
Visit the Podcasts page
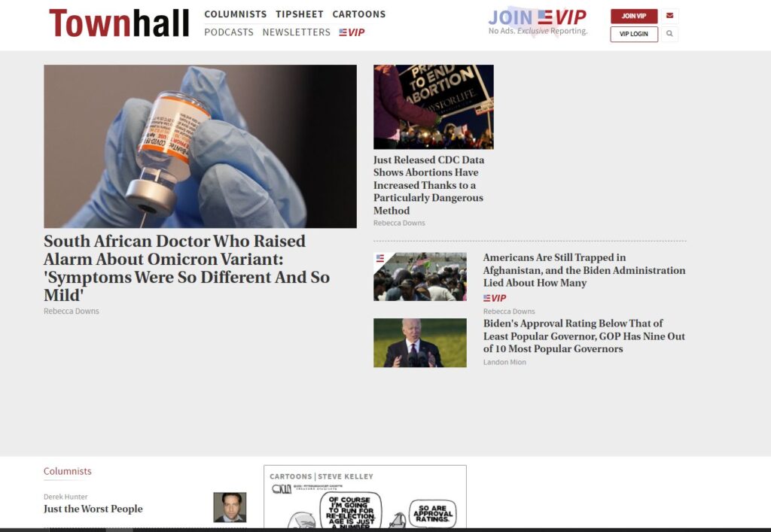[229, 32]
